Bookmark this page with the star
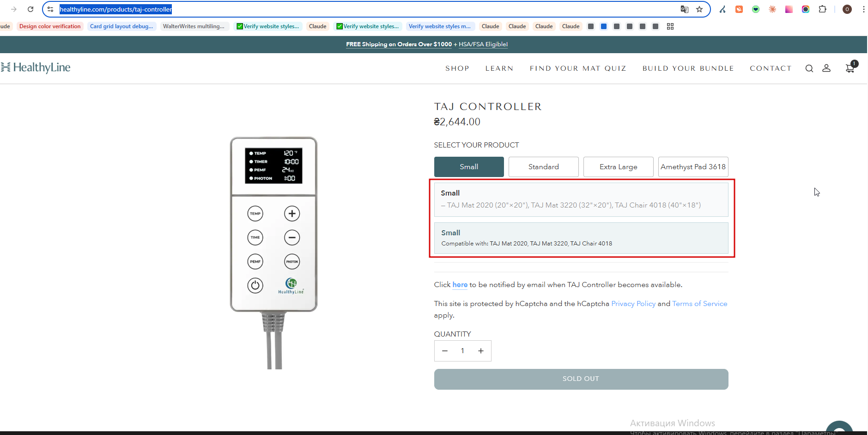 point(699,9)
